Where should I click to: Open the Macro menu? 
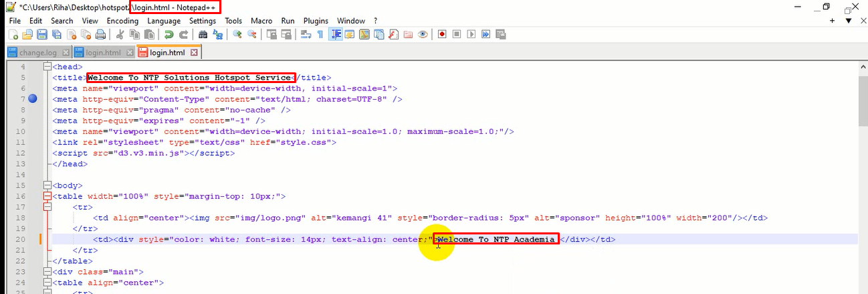click(261, 21)
